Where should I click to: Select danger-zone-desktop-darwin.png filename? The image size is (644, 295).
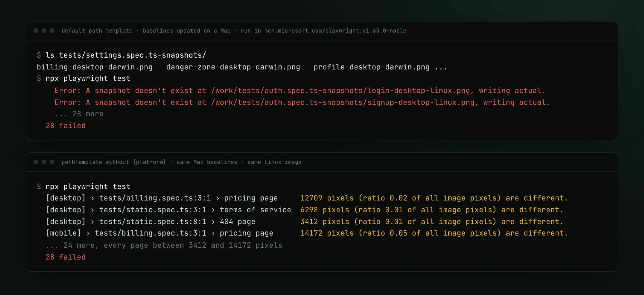pos(233,67)
